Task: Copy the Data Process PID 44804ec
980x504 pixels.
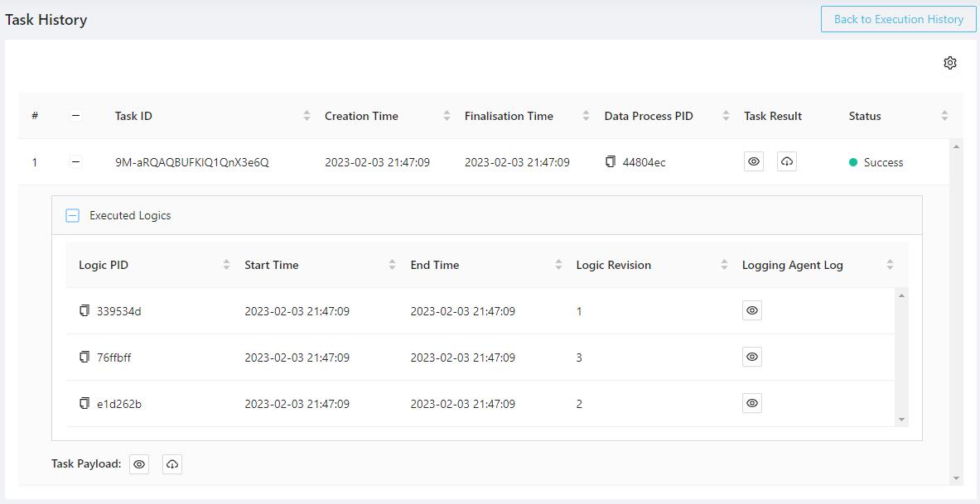Action: 611,162
